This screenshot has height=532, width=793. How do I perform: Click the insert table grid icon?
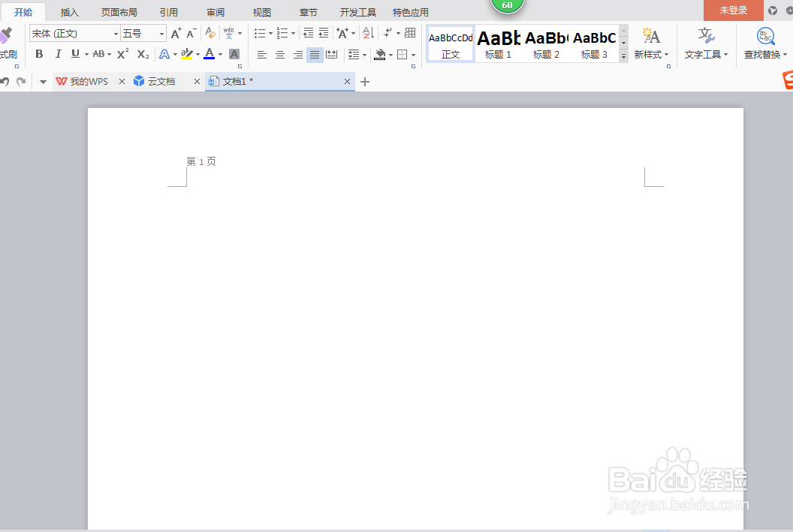pyautogui.click(x=410, y=33)
